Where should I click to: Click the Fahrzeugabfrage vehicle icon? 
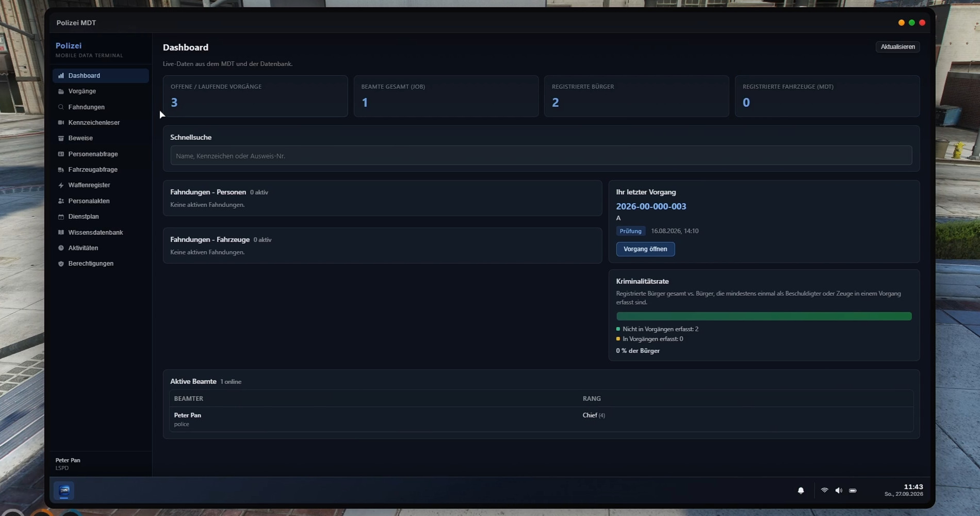tap(61, 170)
